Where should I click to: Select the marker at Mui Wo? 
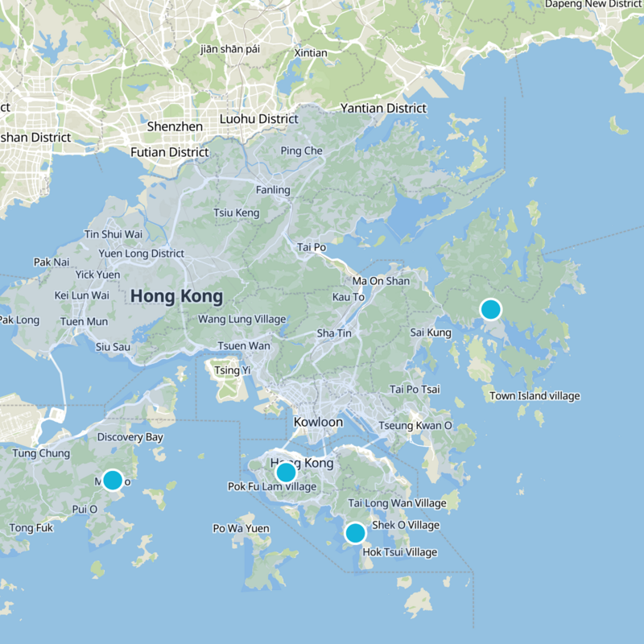113,480
